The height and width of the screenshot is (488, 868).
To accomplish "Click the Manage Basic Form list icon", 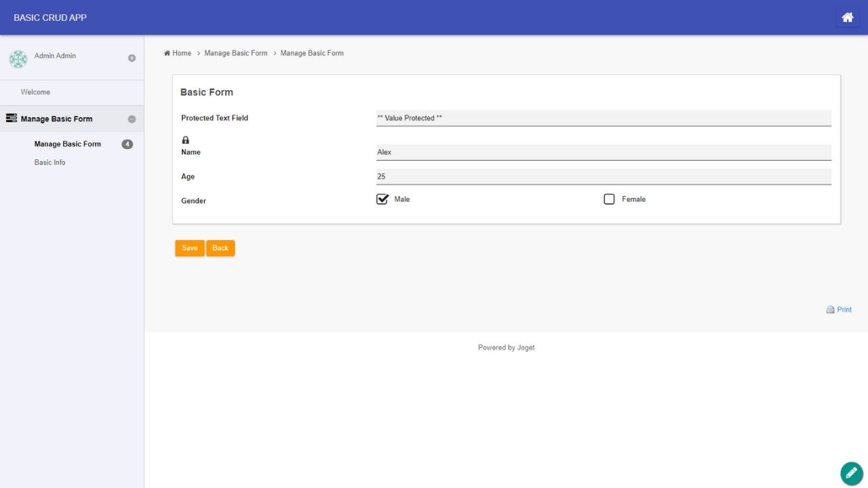I will (x=11, y=119).
